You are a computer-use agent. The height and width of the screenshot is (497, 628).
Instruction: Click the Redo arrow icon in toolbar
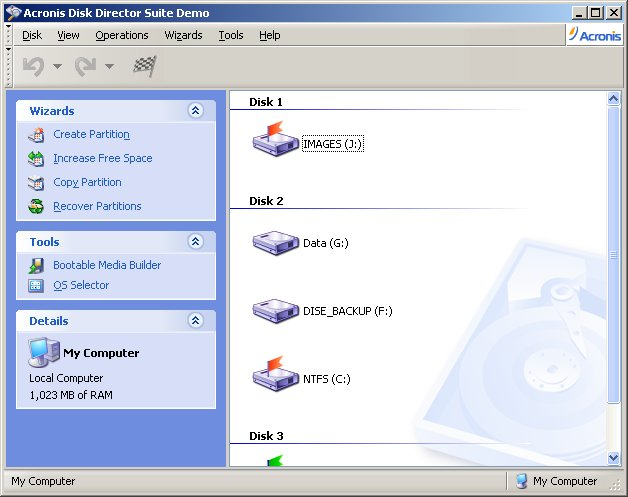coord(85,66)
